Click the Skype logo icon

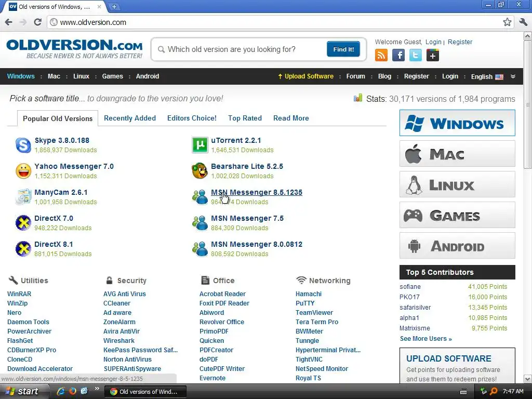pyautogui.click(x=23, y=145)
